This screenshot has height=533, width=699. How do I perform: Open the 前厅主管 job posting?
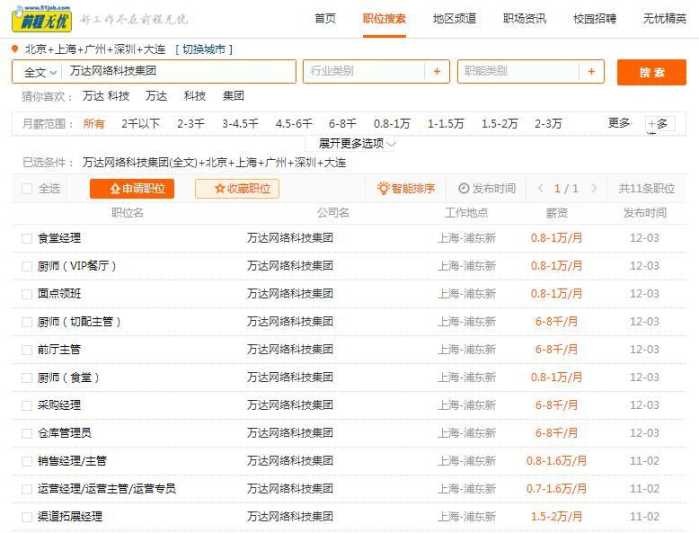click(59, 349)
